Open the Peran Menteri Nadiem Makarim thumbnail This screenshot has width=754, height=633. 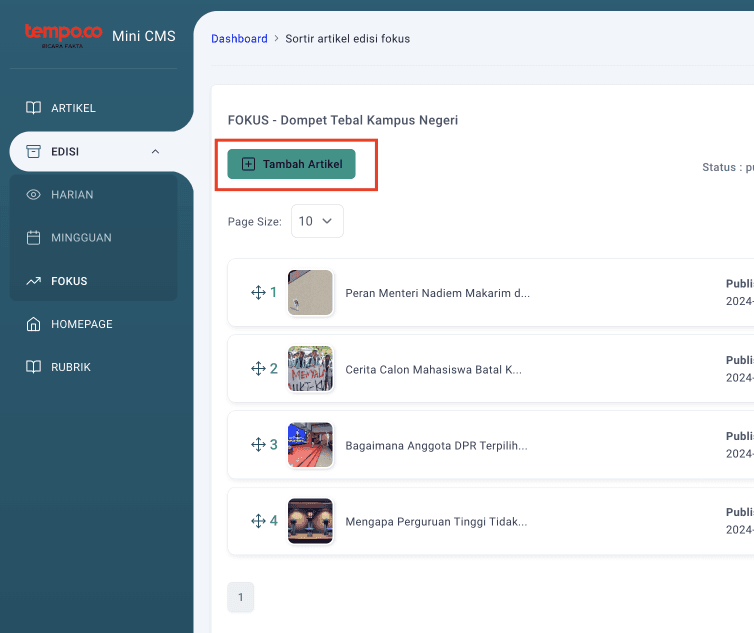pos(310,292)
